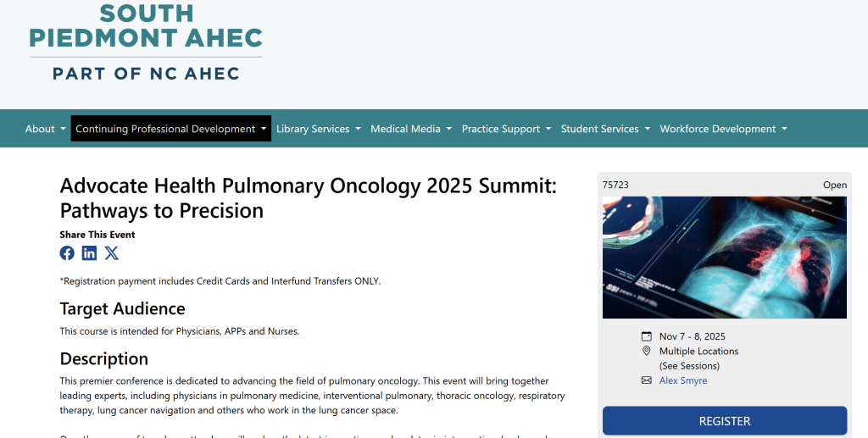This screenshot has height=438, width=868.
Task: Expand Practice Support menu
Action: 507,129
